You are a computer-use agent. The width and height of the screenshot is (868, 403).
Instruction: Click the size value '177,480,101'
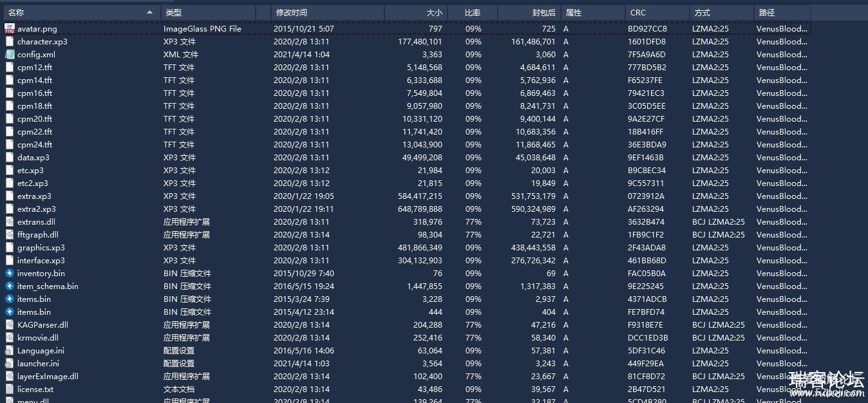tap(420, 41)
